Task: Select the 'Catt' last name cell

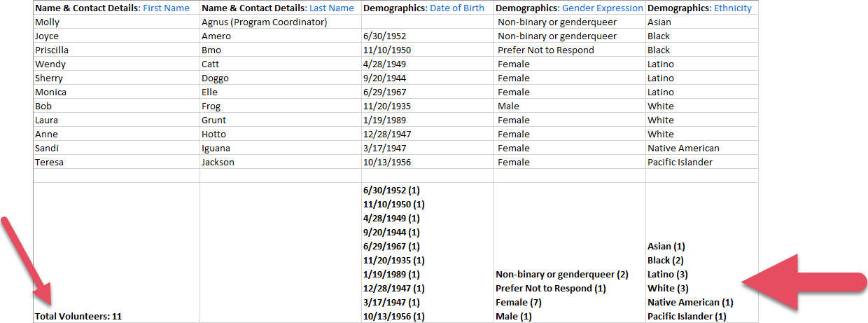Action: [x=281, y=64]
